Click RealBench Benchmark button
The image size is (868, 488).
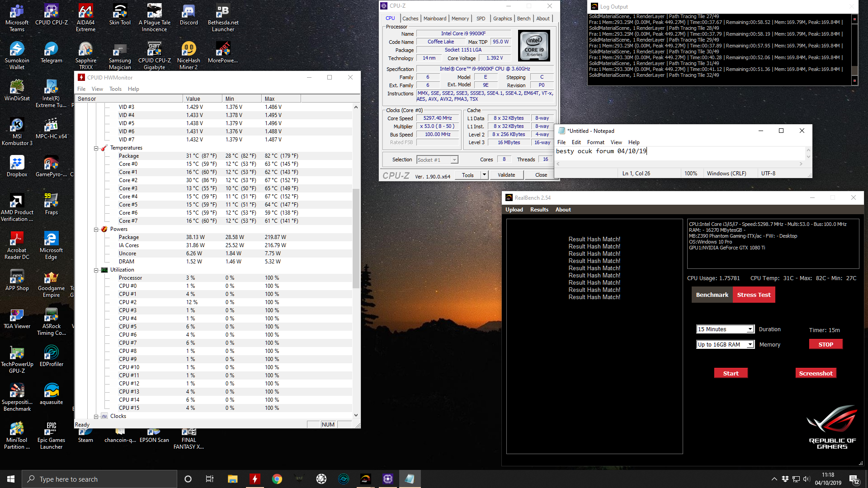pos(712,295)
